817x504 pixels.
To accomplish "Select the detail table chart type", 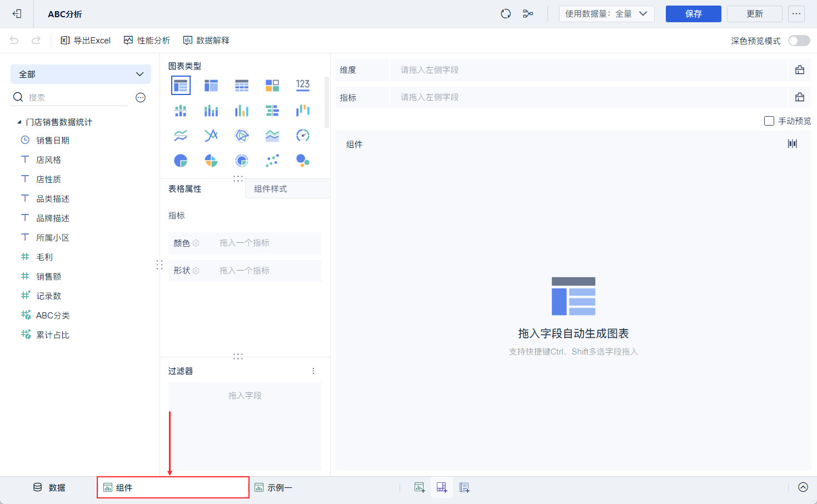I will tap(242, 86).
